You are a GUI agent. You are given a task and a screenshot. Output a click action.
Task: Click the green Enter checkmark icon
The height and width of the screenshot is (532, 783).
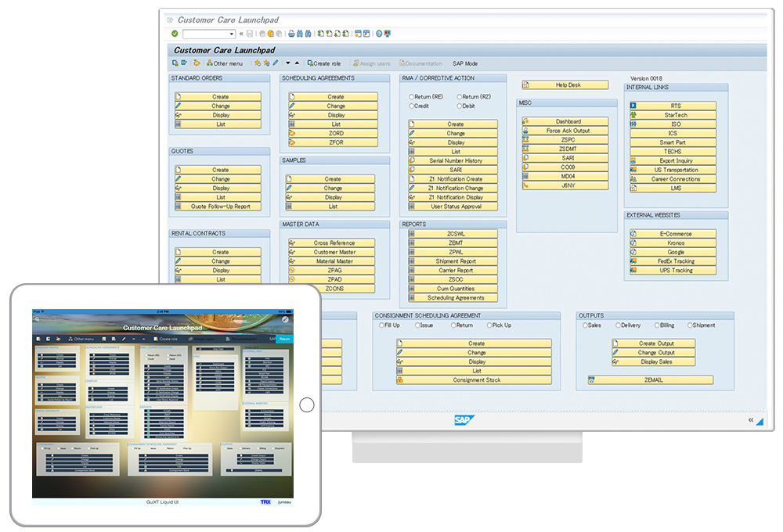click(x=174, y=34)
